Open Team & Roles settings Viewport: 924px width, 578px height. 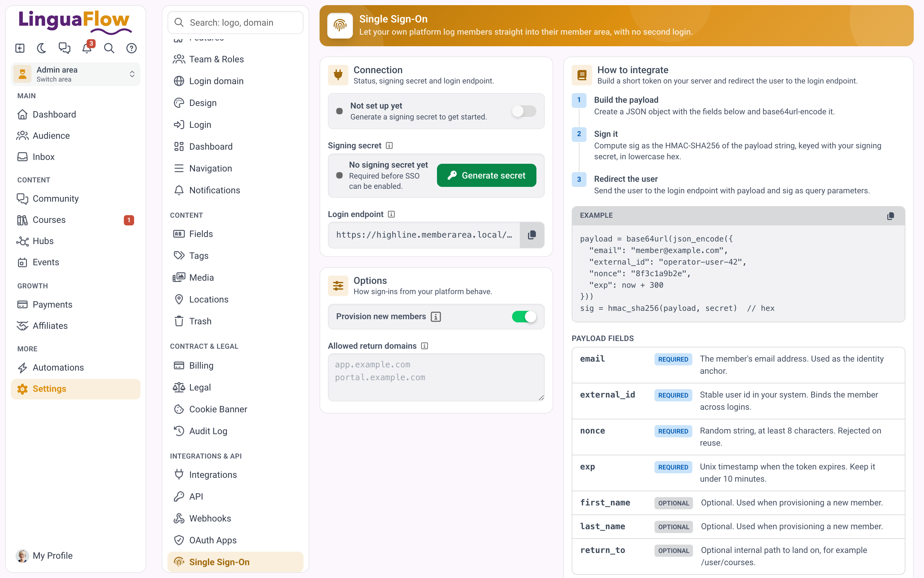235,59
